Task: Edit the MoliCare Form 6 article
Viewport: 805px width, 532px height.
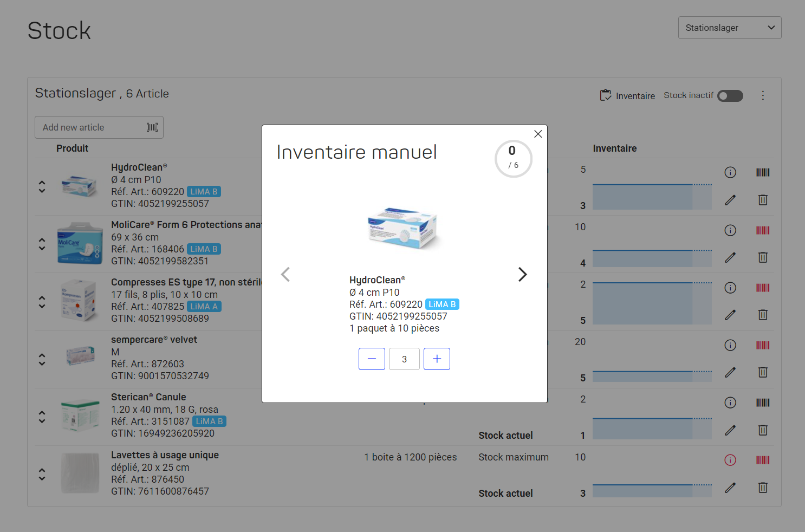Action: (730, 257)
